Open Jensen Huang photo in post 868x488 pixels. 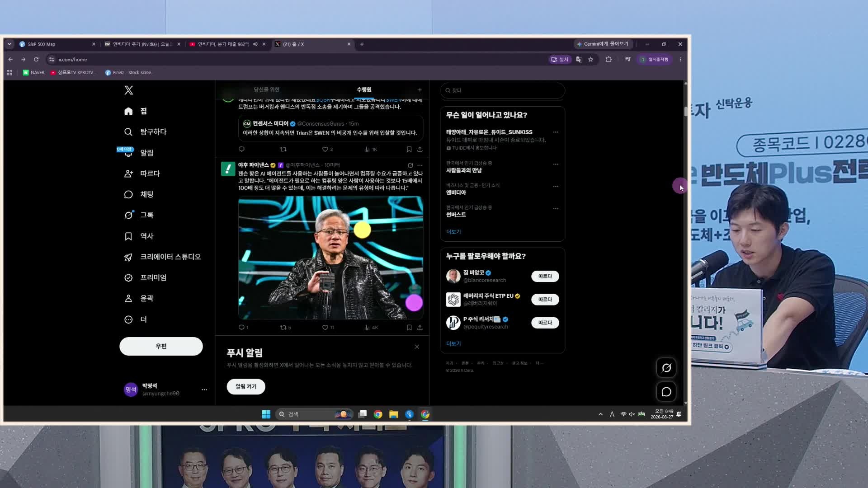331,258
